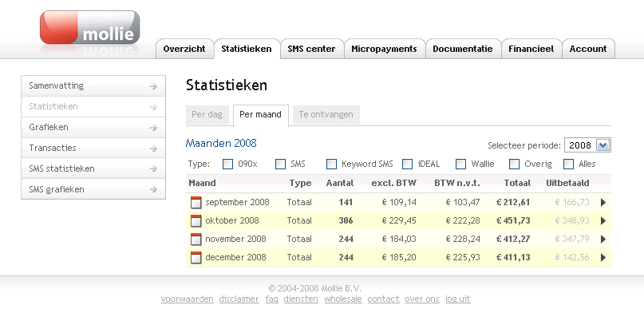This screenshot has width=644, height=313.
Task: Click the Mollie logo
Action: [89, 27]
